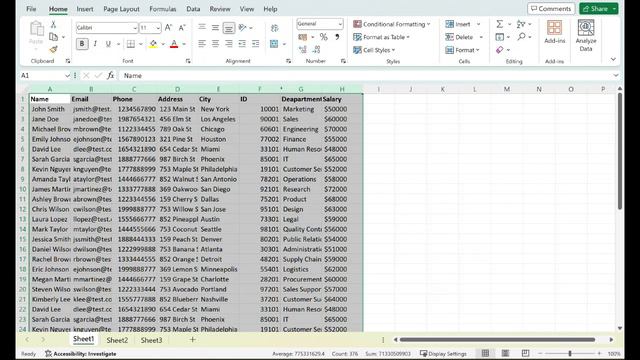Screen dimensions: 640x360
Task: Decrease font size with small A icon
Action: (182, 28)
